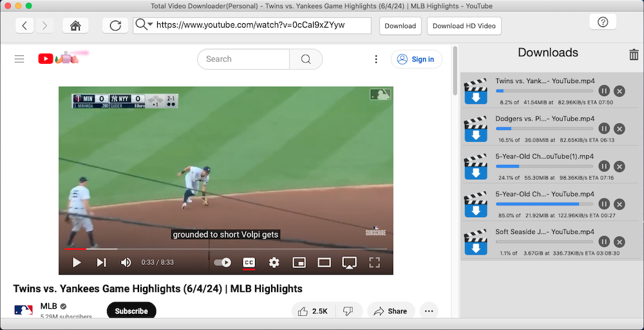Go back using the back arrow
Image resolution: width=644 pixels, height=330 pixels.
24,26
